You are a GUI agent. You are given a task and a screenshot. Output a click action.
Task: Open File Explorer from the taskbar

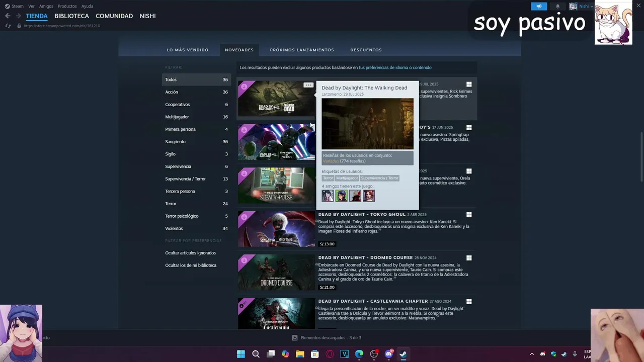[300, 354]
